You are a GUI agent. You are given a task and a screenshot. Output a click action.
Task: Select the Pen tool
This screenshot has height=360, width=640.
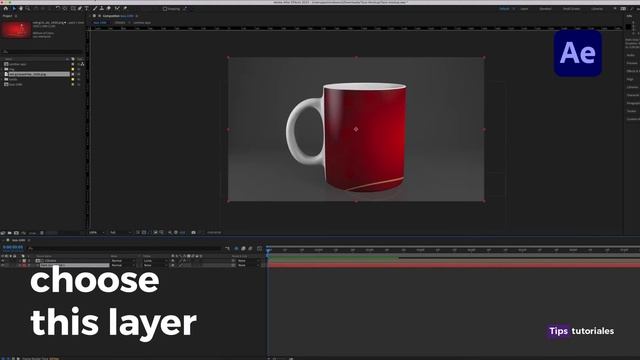tap(80, 8)
